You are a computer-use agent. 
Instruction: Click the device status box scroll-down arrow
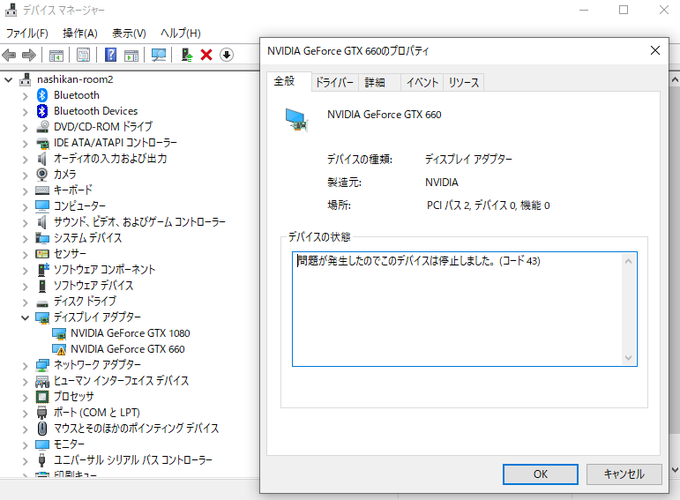tap(628, 358)
